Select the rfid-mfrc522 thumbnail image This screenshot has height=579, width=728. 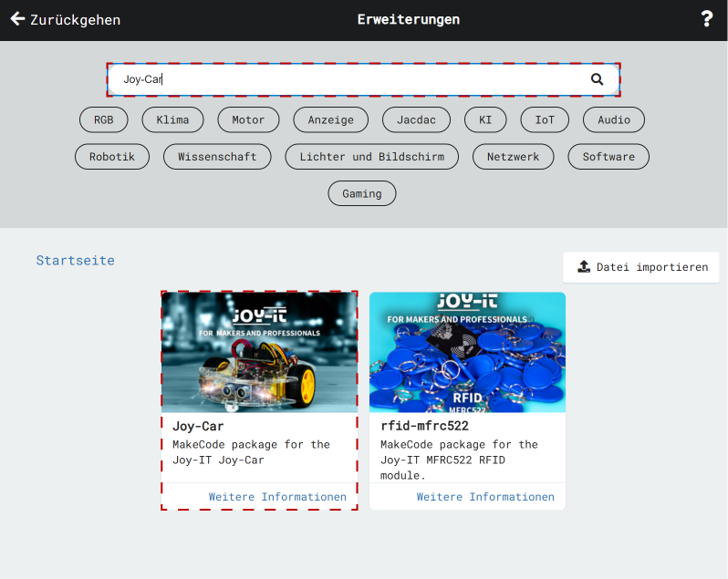467,352
